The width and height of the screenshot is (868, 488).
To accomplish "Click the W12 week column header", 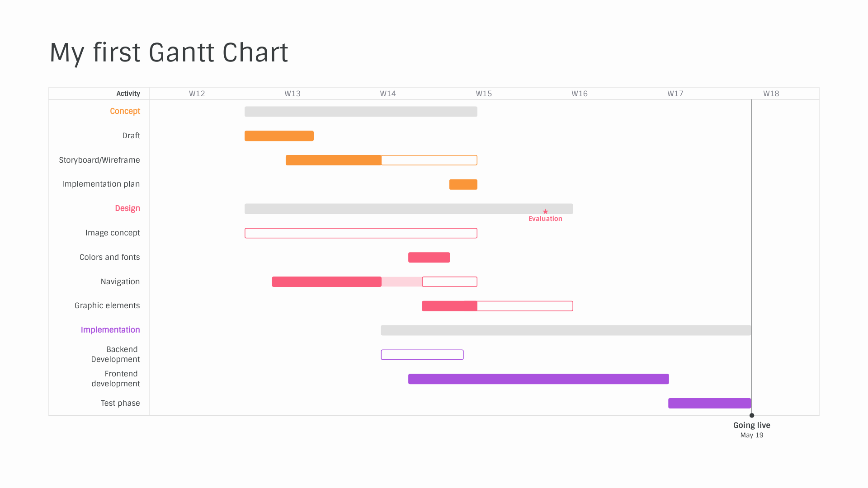I will click(x=197, y=94).
